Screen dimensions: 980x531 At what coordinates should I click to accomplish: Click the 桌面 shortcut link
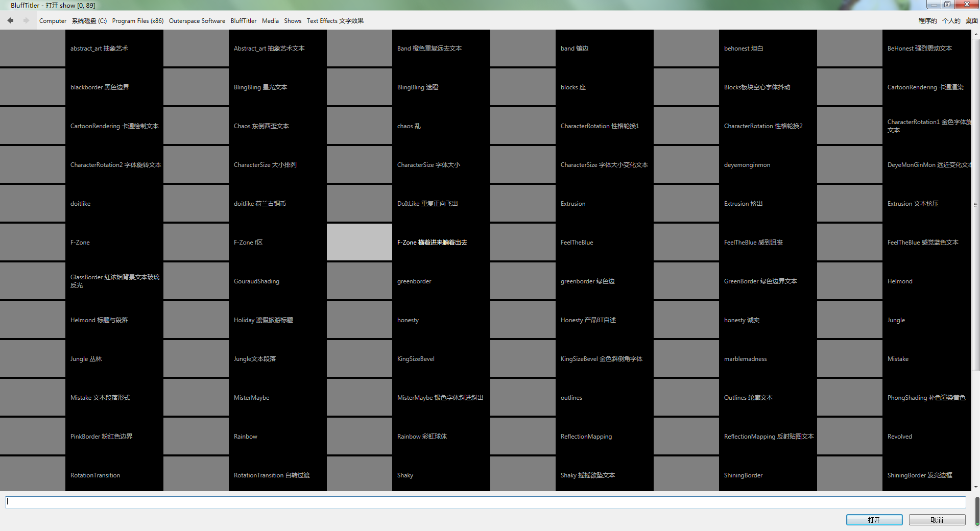[x=971, y=21]
